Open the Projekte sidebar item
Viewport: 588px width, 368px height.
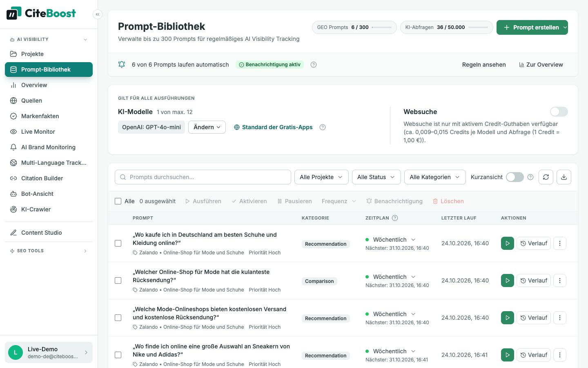49,54
